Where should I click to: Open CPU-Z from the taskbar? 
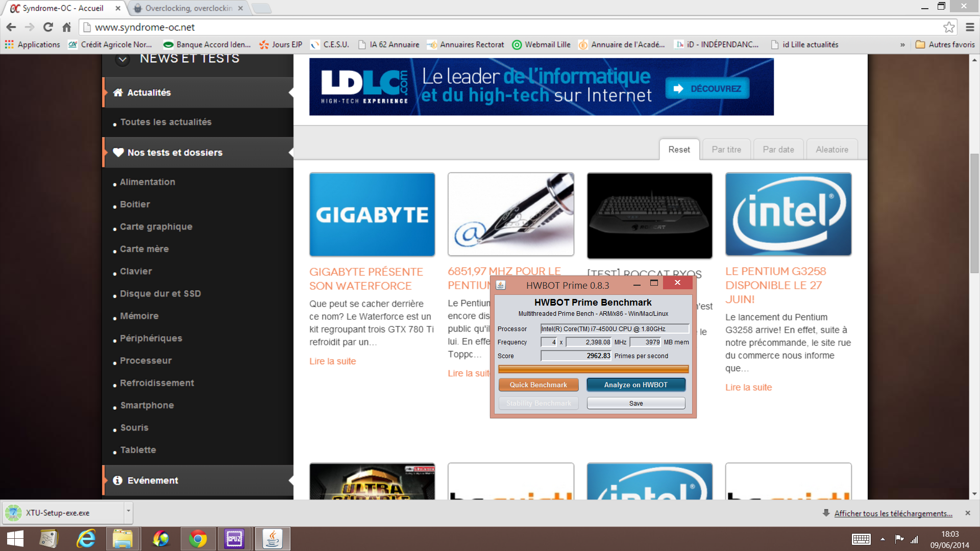tap(235, 539)
